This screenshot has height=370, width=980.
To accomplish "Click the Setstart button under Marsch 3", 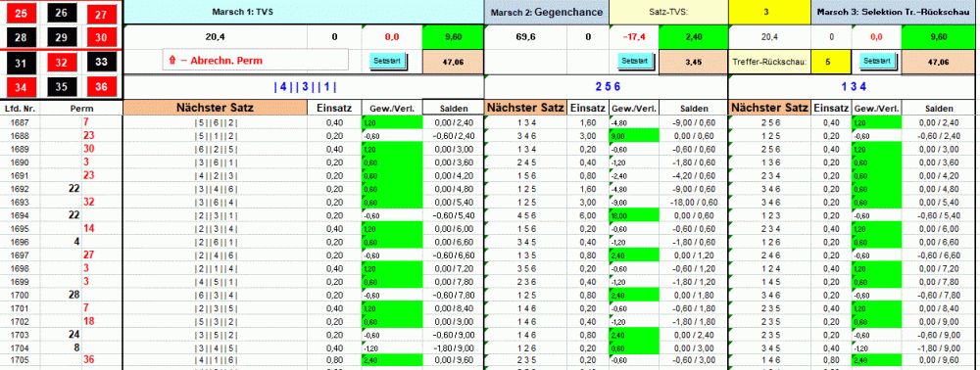I will tap(877, 61).
